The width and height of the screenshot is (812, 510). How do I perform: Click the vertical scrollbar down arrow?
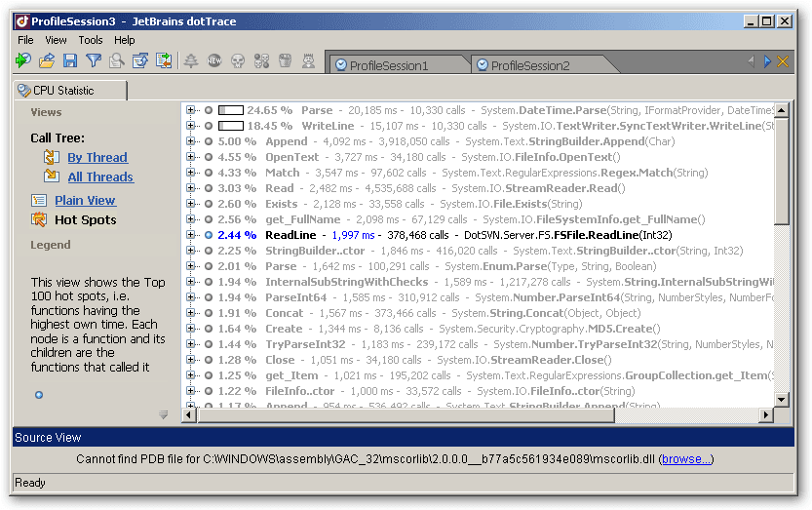point(782,399)
